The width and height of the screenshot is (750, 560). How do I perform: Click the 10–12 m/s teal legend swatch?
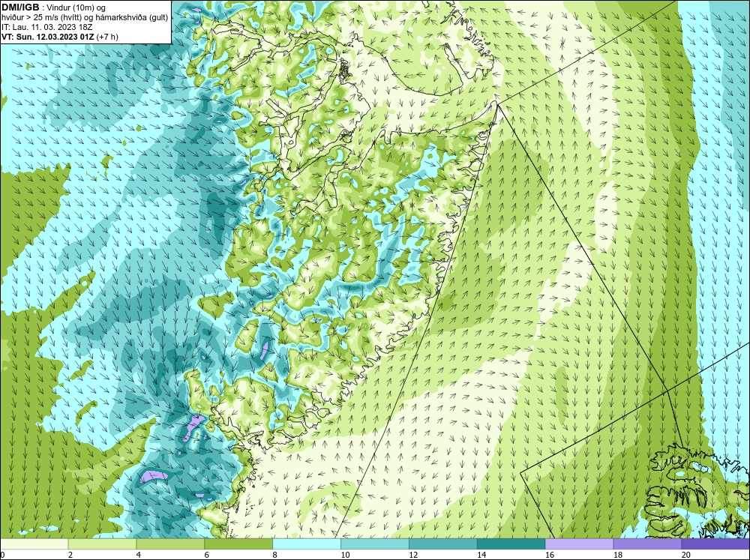click(x=374, y=544)
